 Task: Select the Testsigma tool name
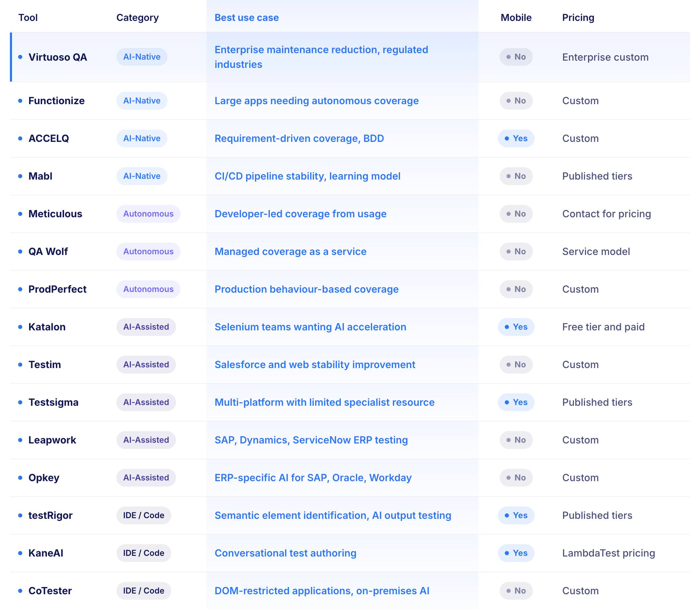[53, 402]
